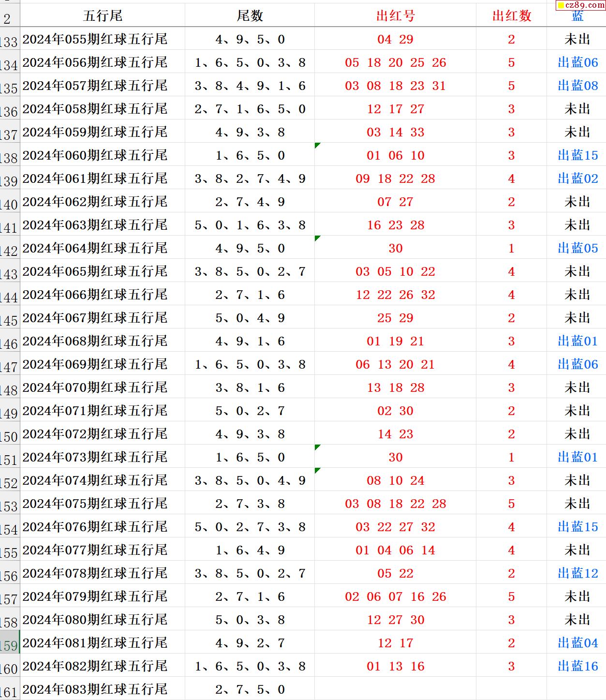Select the 五行尾 column header cell

click(x=103, y=16)
